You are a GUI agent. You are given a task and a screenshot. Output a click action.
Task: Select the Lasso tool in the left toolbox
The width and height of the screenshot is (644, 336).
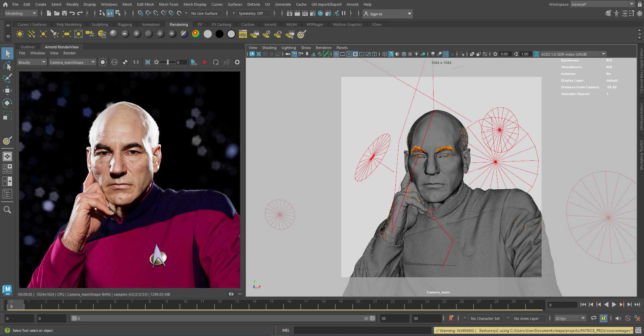[7, 66]
